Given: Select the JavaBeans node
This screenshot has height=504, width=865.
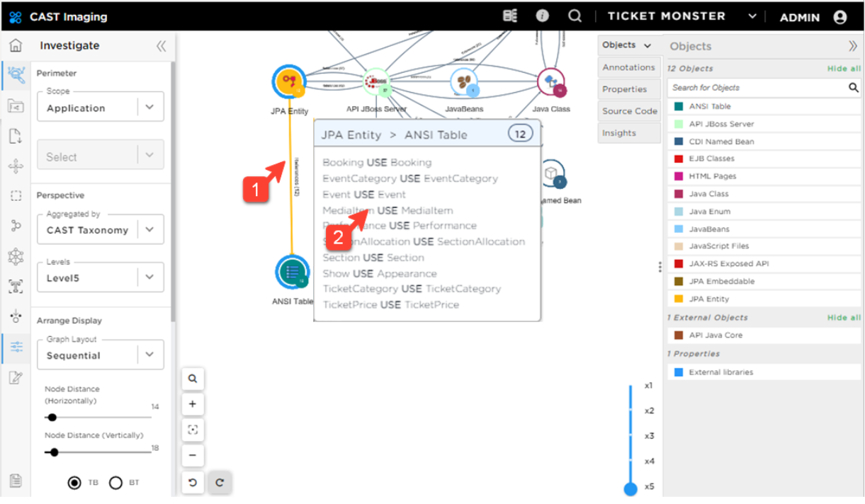Looking at the screenshot, I should click(x=464, y=83).
